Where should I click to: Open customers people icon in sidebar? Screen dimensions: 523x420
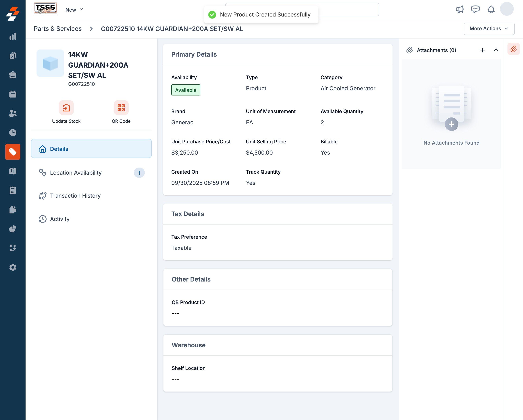[x=13, y=113]
